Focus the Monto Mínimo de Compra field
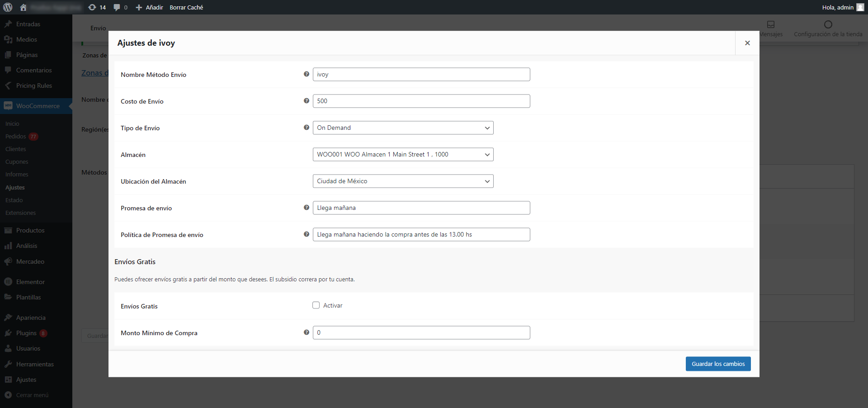868x408 pixels. point(421,332)
